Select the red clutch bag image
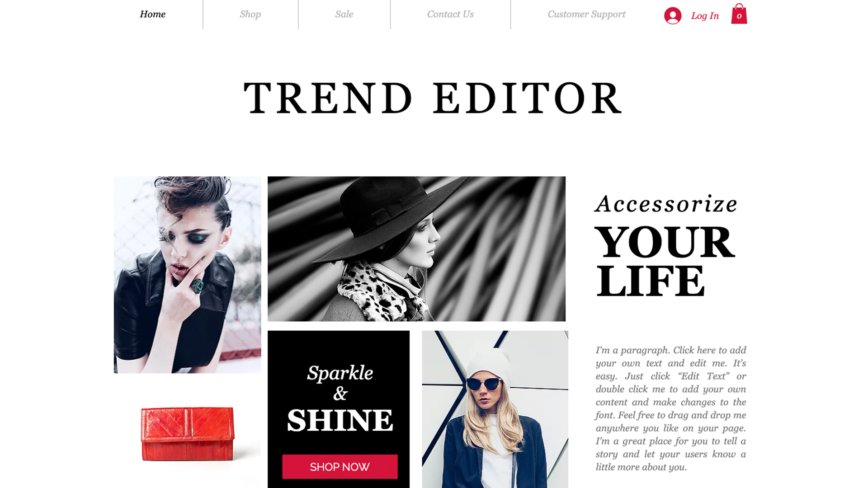 pyautogui.click(x=187, y=434)
